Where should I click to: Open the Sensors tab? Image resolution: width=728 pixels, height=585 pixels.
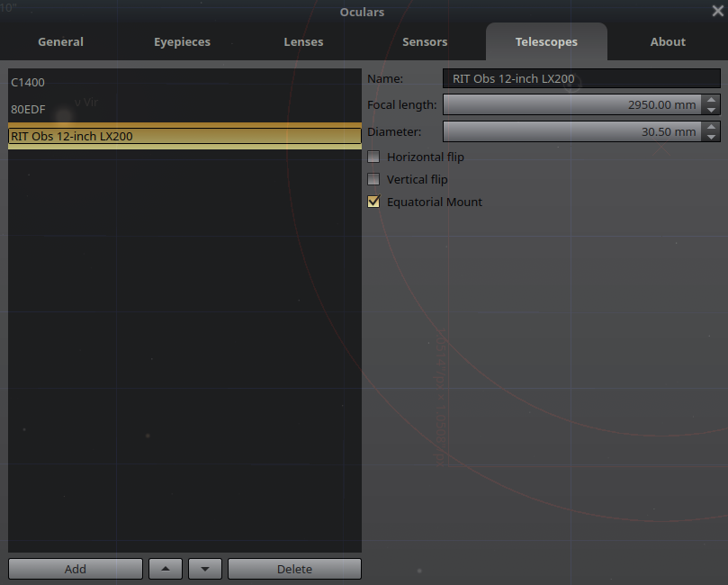425,41
